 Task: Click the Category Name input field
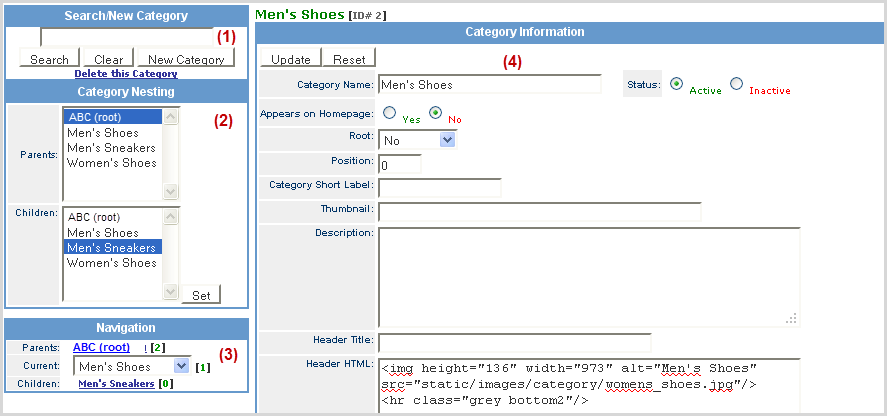[x=489, y=85]
